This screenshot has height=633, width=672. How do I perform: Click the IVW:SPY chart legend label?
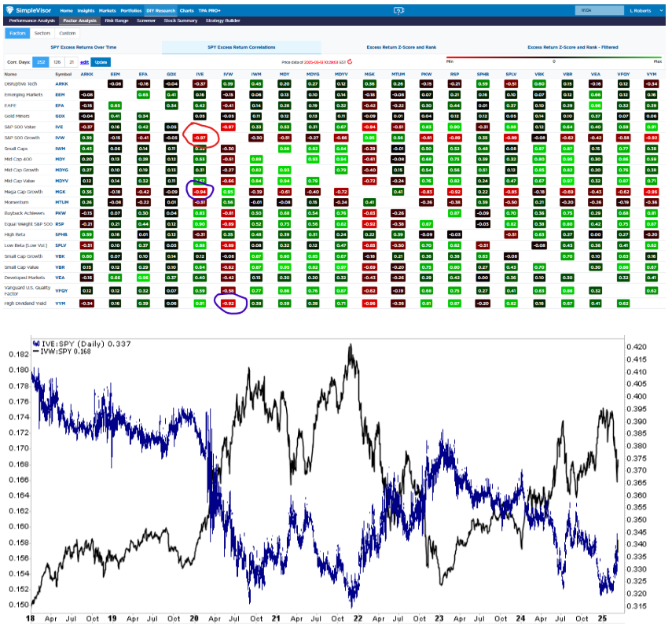(62, 351)
